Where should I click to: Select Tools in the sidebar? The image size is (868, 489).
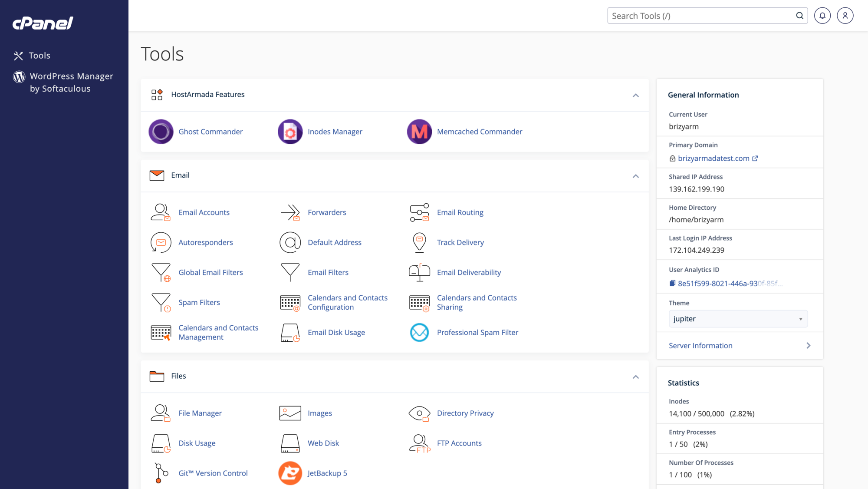(x=39, y=56)
